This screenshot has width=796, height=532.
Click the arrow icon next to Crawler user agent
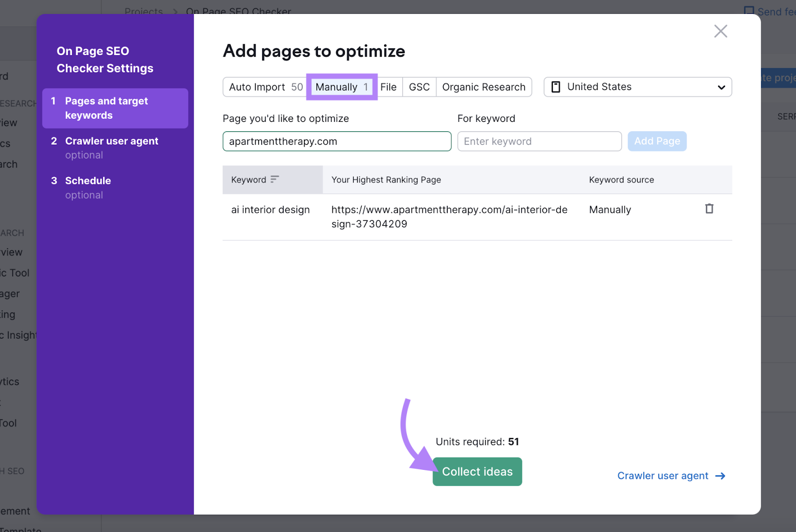tap(720, 476)
